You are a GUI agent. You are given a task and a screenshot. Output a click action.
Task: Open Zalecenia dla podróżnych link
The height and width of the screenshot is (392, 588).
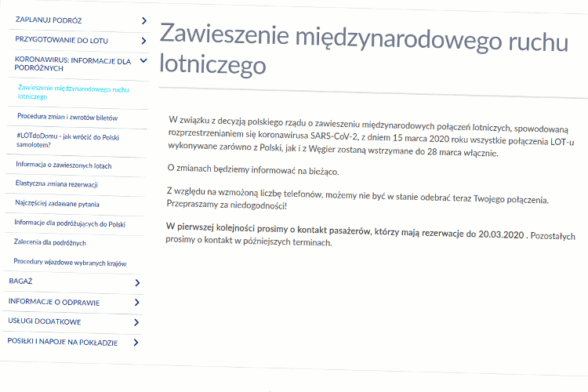50,242
